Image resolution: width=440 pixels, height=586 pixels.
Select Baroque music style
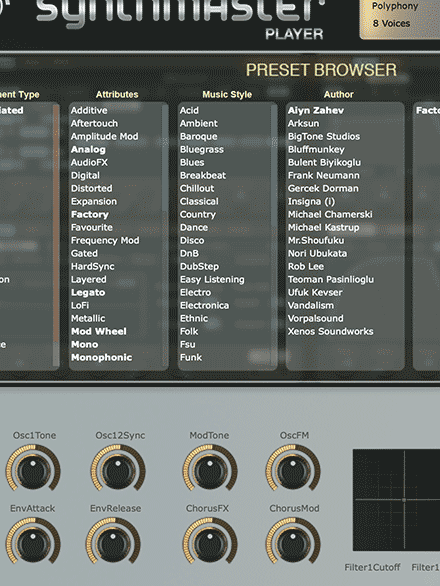point(199,136)
